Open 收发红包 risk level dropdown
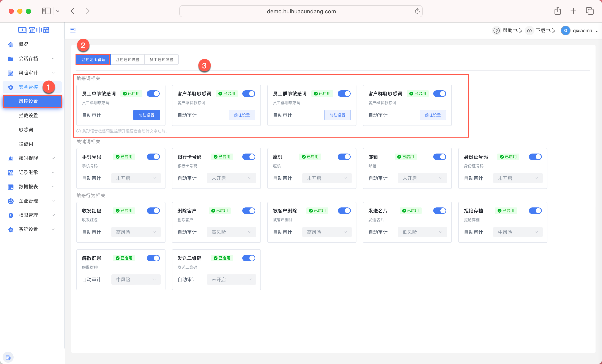The width and height of the screenshot is (602, 364). click(x=136, y=232)
